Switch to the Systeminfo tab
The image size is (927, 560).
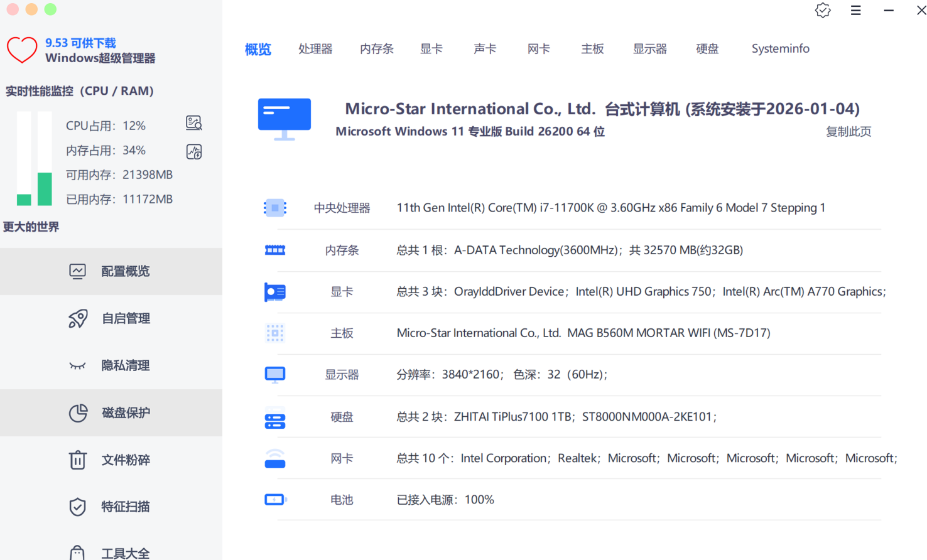[x=780, y=48]
